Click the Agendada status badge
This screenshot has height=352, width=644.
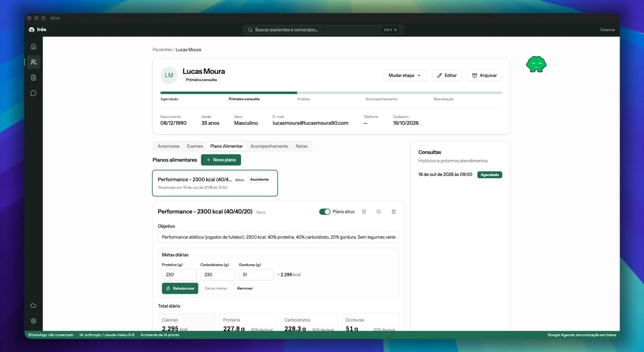coord(490,175)
